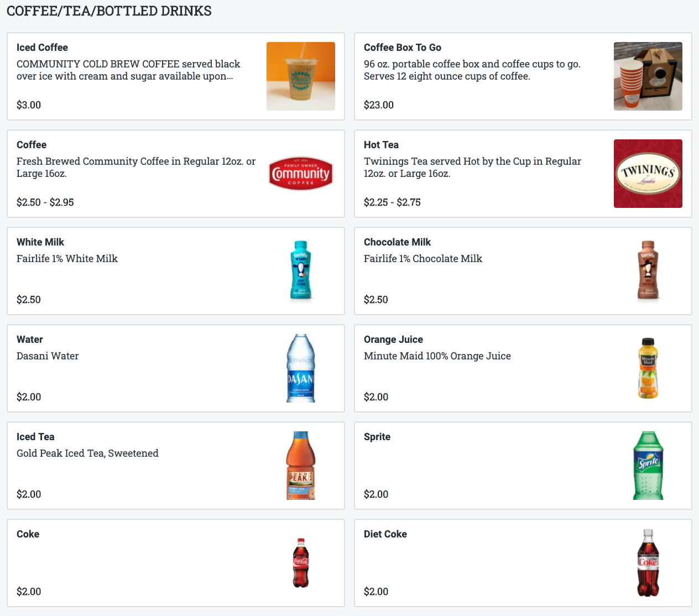699x616 pixels.
Task: Open the Coffee Box To Go title
Action: [402, 48]
